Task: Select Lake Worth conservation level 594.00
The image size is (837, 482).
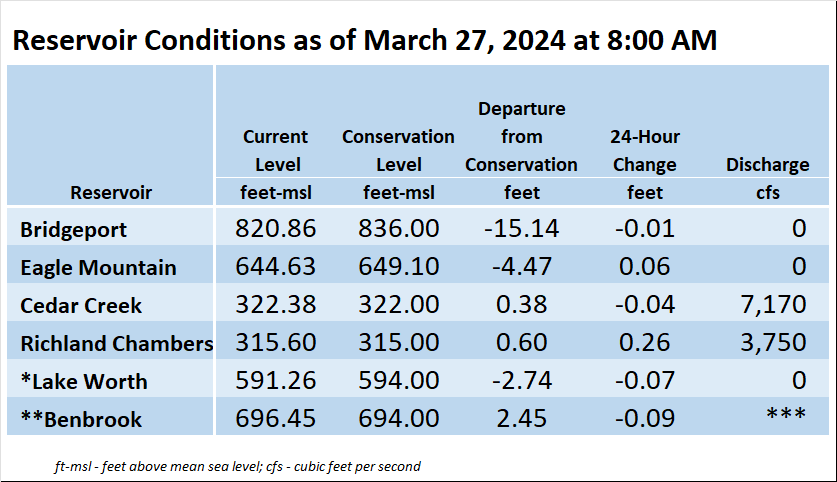Action: point(399,380)
